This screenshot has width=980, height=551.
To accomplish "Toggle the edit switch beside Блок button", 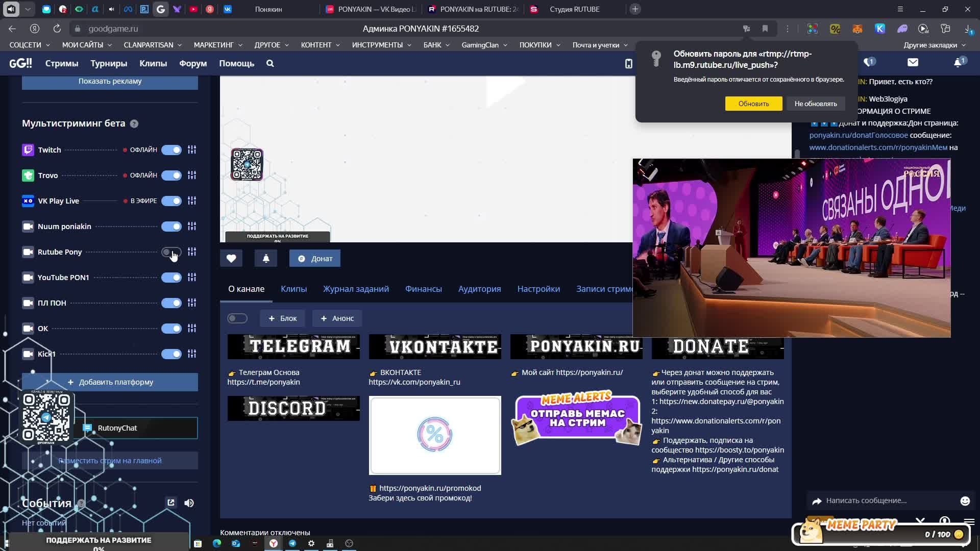I will point(237,318).
